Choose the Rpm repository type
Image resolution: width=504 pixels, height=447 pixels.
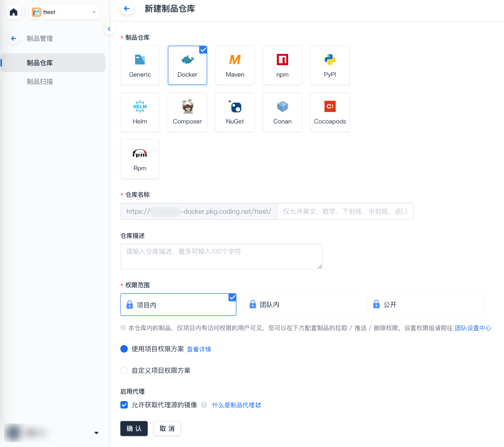(x=140, y=159)
